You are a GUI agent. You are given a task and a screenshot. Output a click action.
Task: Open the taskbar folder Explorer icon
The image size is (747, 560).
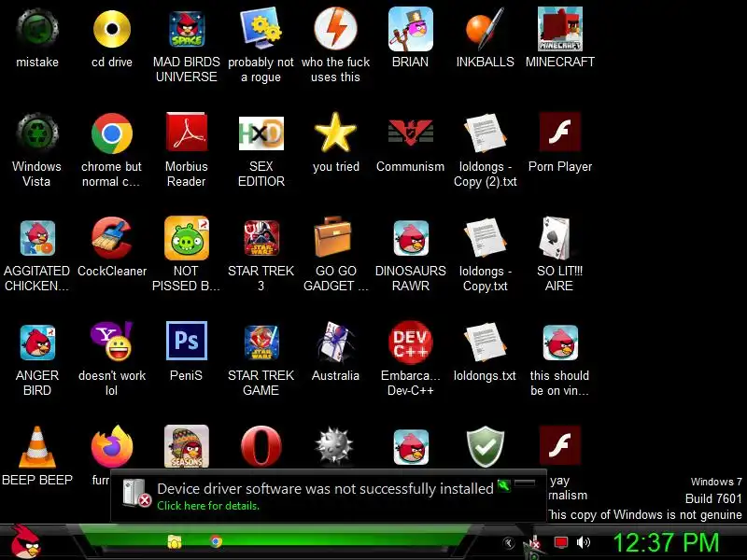[175, 542]
